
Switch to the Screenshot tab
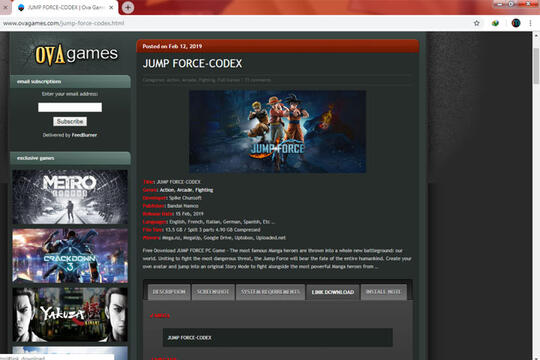point(213,292)
